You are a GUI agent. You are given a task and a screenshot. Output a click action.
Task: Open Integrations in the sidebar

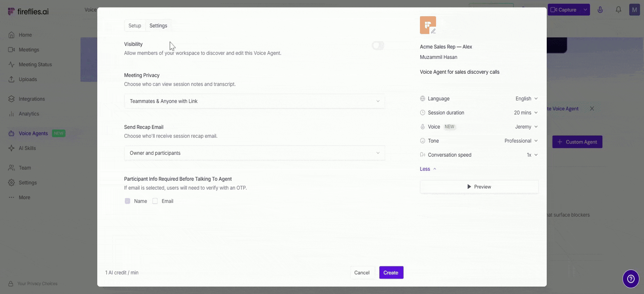pyautogui.click(x=32, y=99)
